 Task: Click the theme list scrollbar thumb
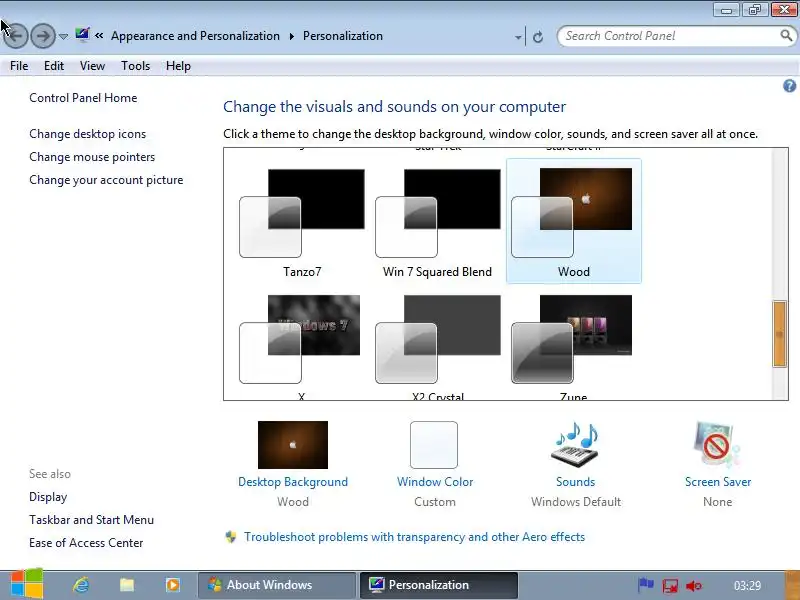[779, 334]
